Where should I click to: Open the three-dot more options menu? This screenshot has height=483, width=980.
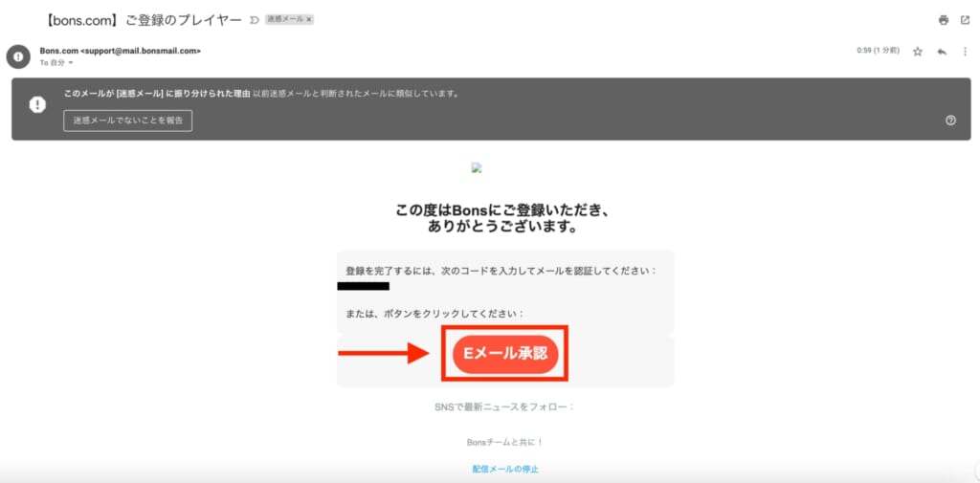point(965,52)
